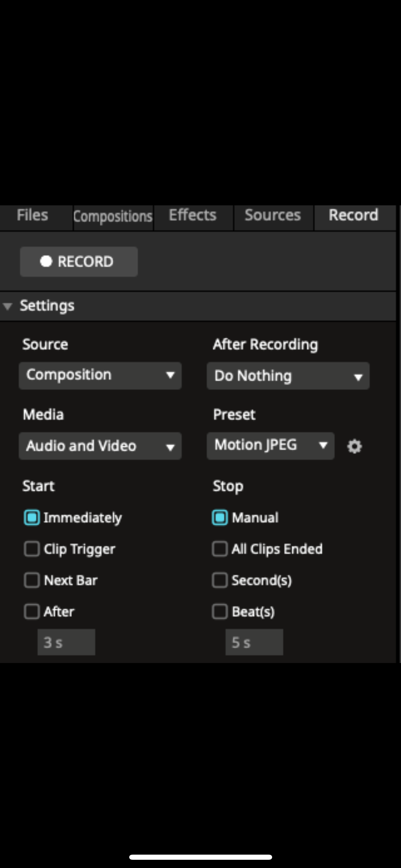Click the 3 s start delay field

(66, 642)
